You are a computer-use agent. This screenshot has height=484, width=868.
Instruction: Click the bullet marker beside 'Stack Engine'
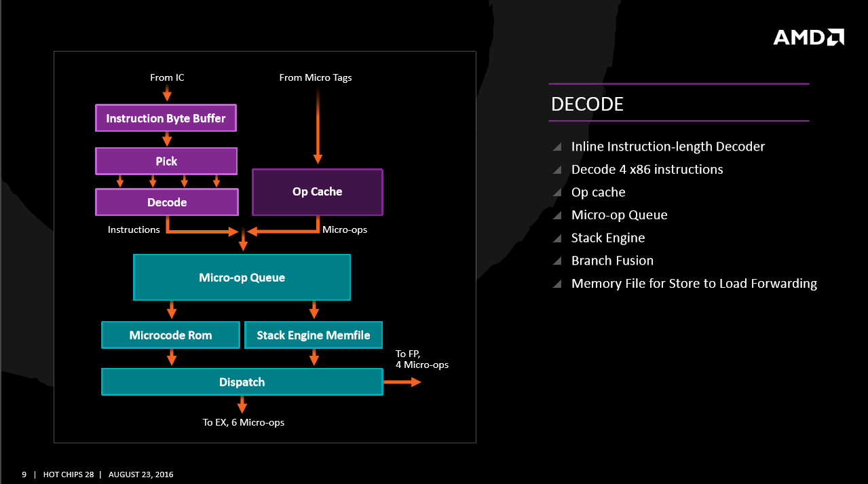tap(557, 238)
